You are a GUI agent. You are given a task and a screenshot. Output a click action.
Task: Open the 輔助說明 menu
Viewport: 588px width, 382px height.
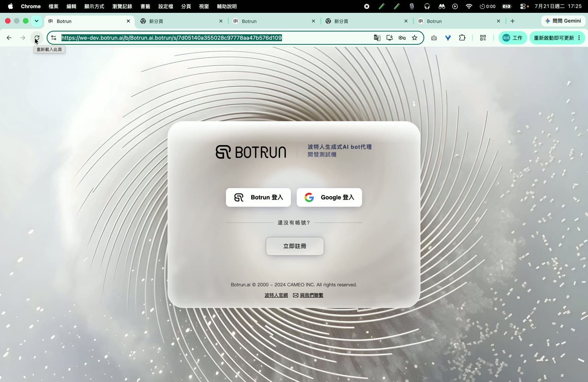(x=227, y=6)
